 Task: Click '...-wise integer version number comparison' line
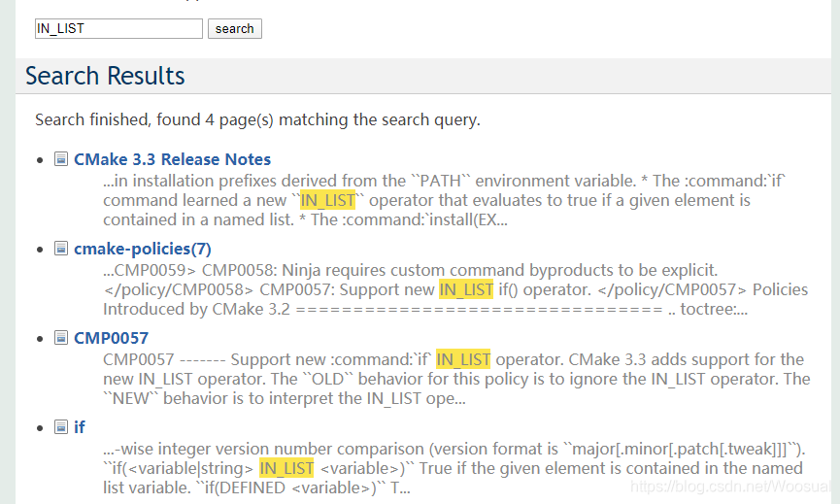(x=454, y=449)
